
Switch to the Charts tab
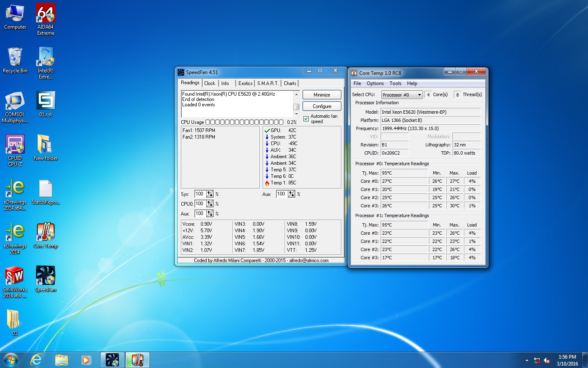[x=290, y=83]
